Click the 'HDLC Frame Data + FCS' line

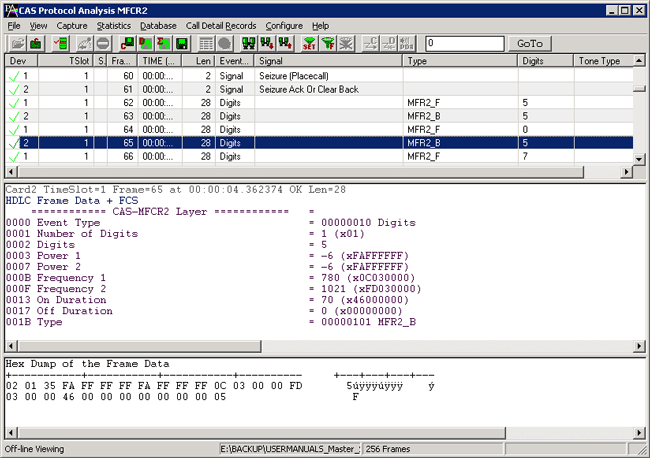(x=72, y=201)
